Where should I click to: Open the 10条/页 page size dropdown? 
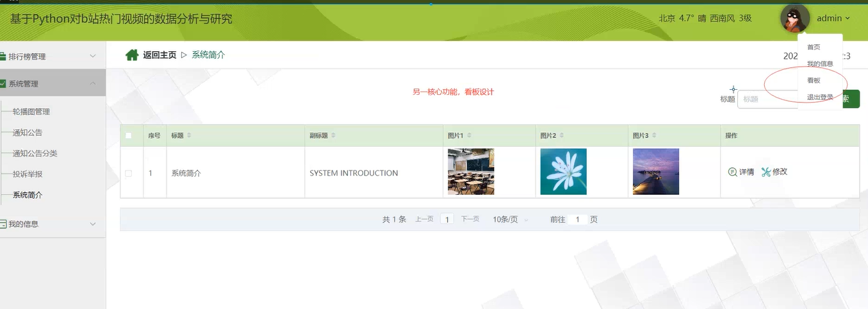point(511,219)
